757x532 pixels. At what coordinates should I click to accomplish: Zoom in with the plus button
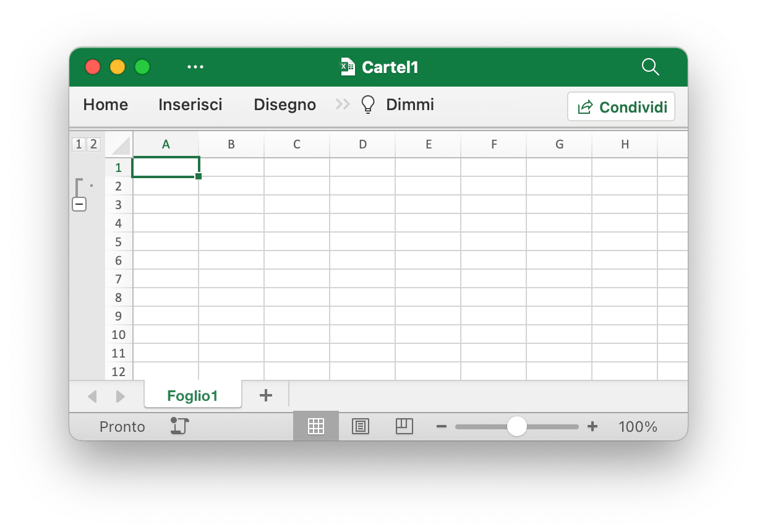(592, 426)
